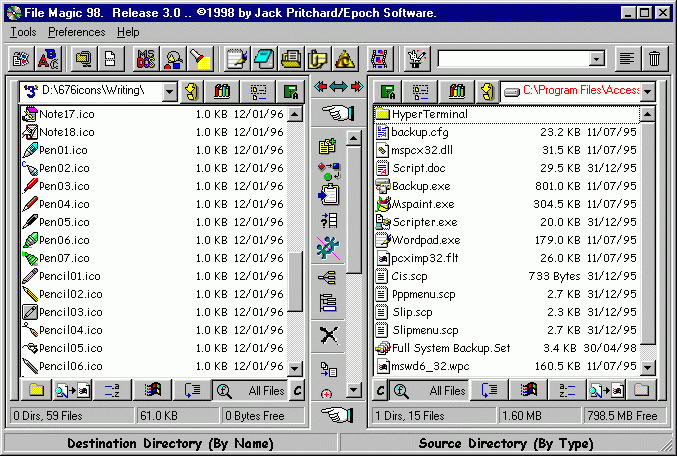Click the black X delete icon
677x456 pixels.
click(x=328, y=335)
